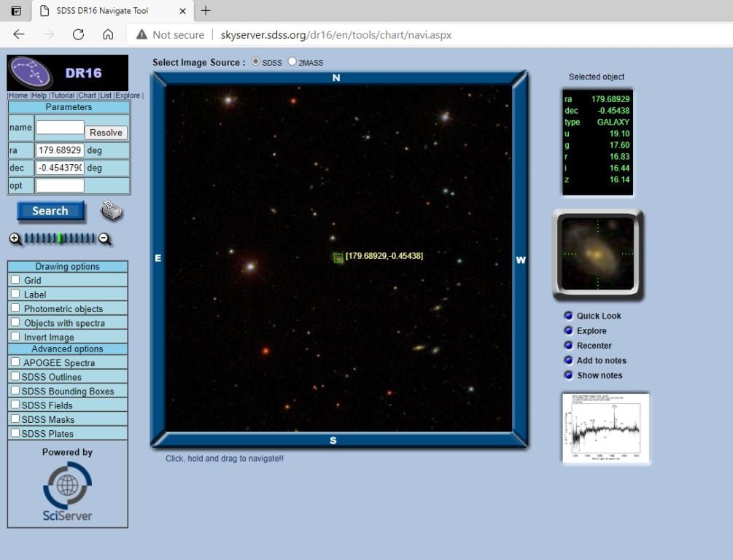Click the ra input field

click(60, 150)
